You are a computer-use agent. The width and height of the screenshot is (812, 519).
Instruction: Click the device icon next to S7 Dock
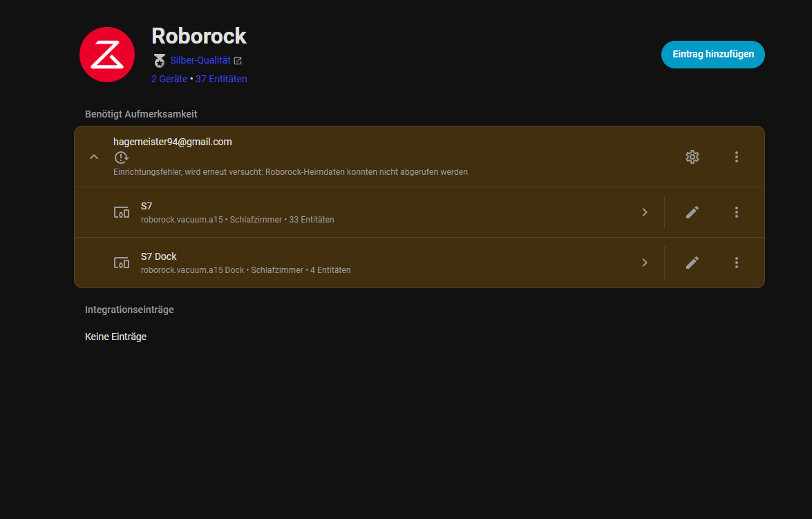[121, 263]
